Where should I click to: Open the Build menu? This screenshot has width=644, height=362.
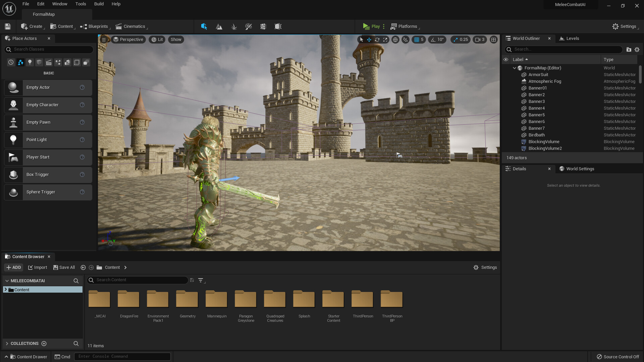pos(99,4)
